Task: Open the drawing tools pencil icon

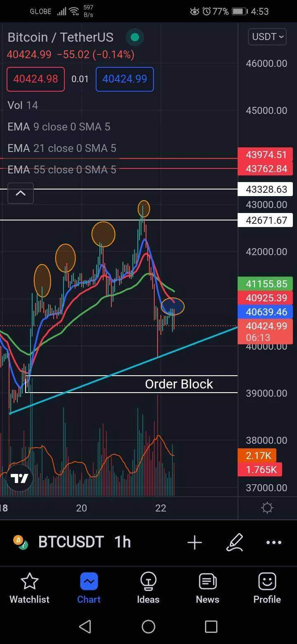Action: tap(234, 542)
